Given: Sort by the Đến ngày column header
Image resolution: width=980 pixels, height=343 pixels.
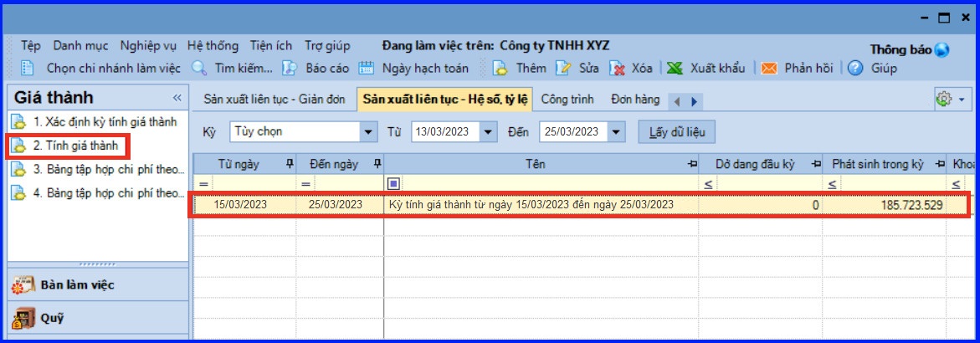Looking at the screenshot, I should (x=335, y=164).
